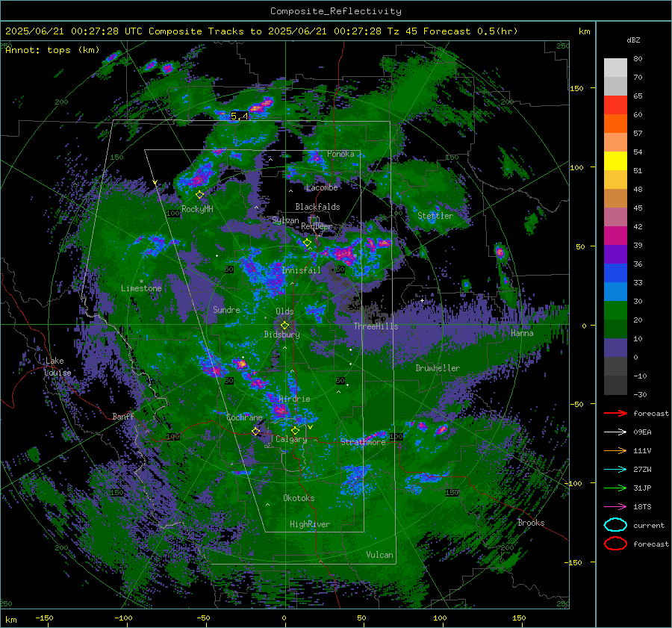Click the magenta 18TS track arrow
Image resolution: width=672 pixels, height=628 pixels.
coord(615,507)
